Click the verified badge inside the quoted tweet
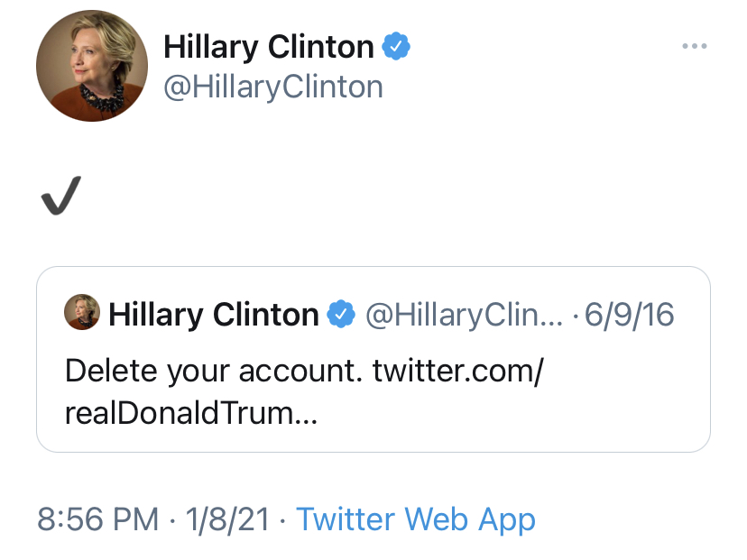 (340, 314)
